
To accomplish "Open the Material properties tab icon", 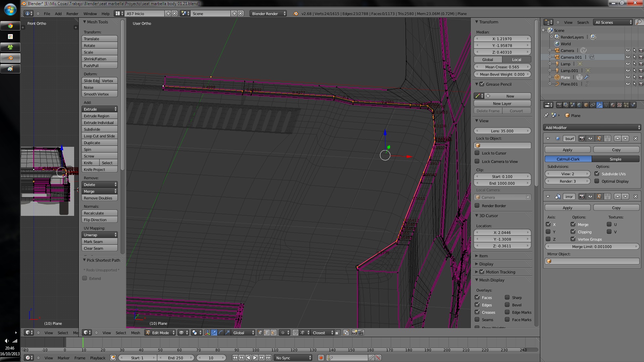I will [x=613, y=105].
